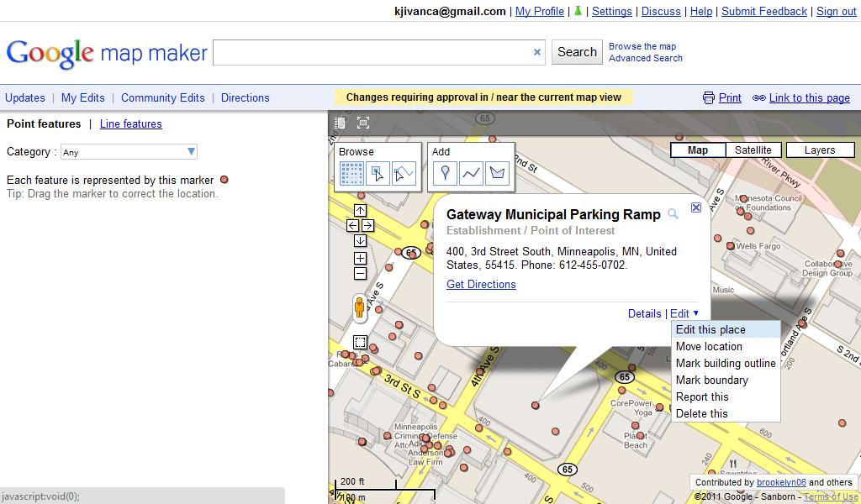Screen dimensions: 861x504
Task: Open the Category dropdown set to Any
Action: pyautogui.click(x=128, y=151)
